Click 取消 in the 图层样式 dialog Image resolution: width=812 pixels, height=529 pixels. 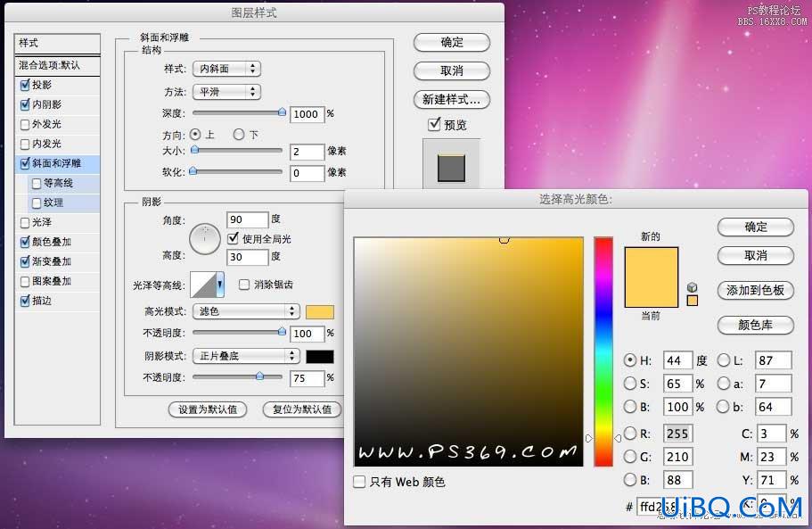click(452, 71)
